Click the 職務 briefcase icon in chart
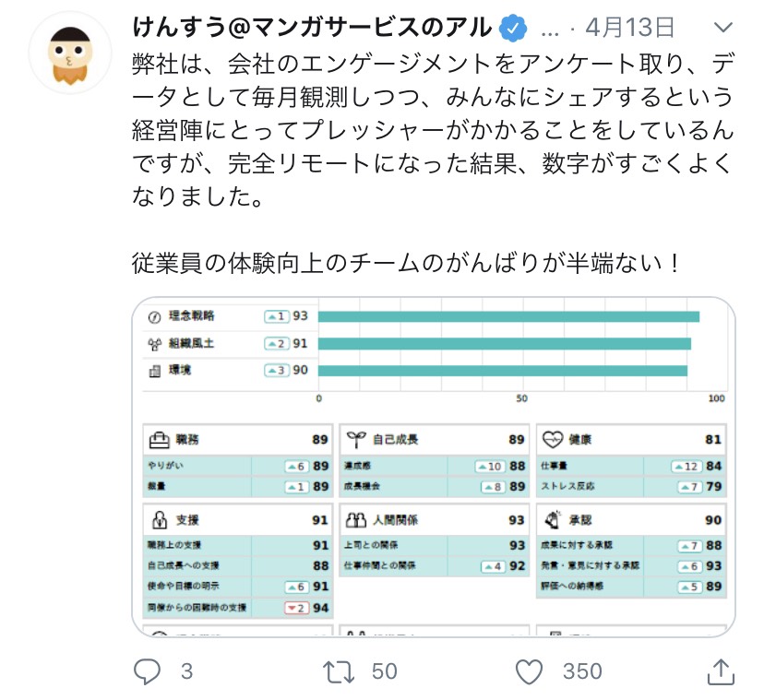 [159, 440]
